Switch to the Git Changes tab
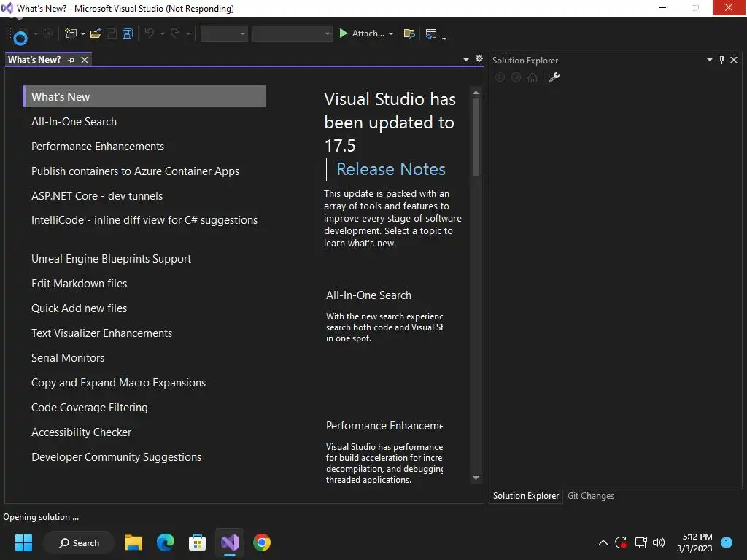The image size is (747, 560). coord(591,496)
